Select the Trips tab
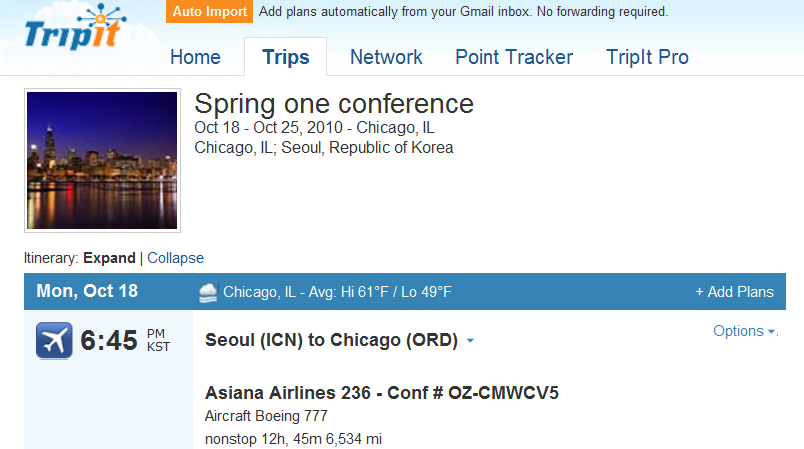 coord(286,57)
